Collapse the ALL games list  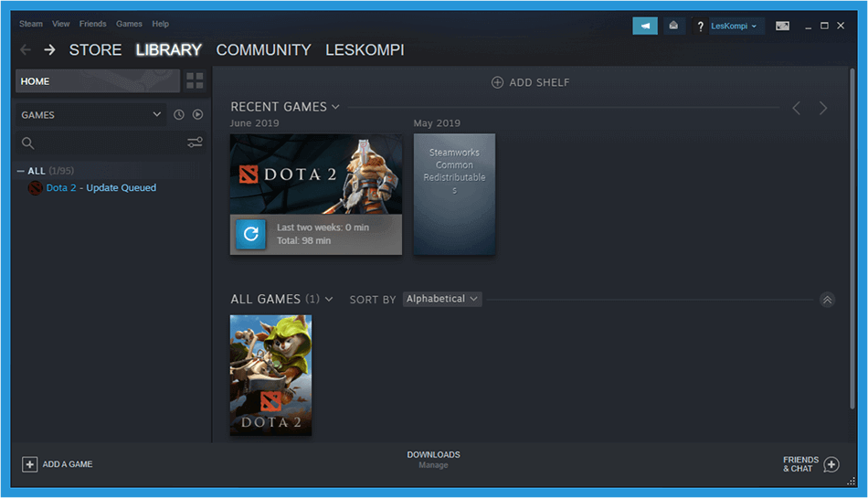click(x=20, y=171)
